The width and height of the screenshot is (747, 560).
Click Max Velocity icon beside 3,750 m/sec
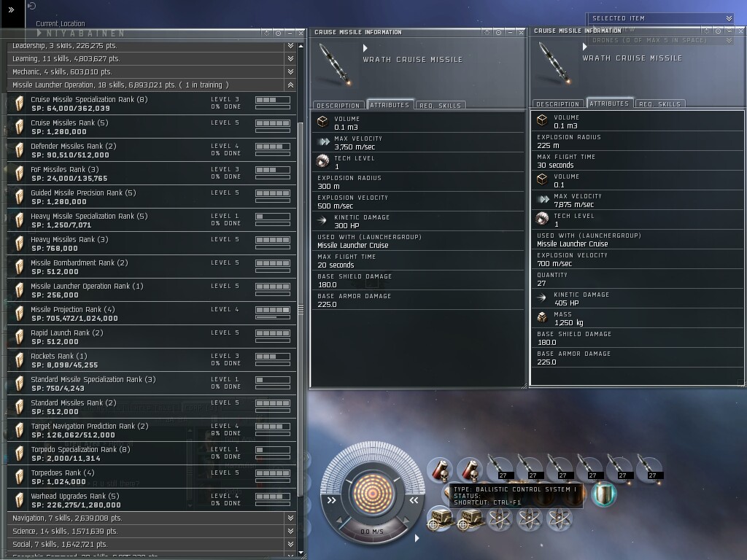pyautogui.click(x=323, y=141)
